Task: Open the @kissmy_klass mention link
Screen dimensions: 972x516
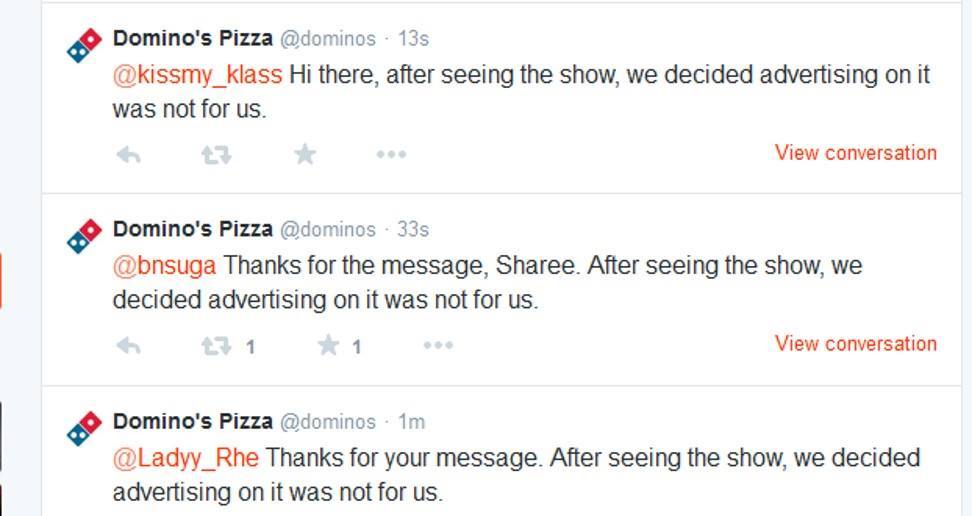Action: click(x=197, y=75)
